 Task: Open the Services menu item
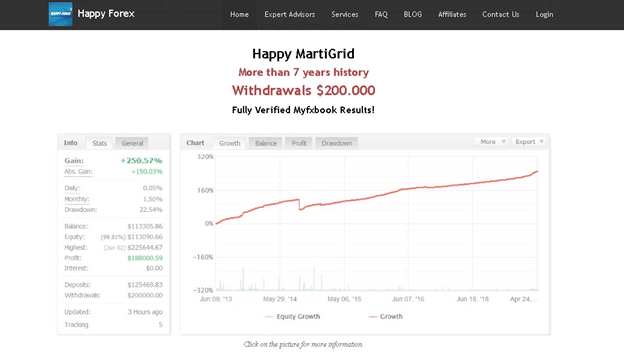(345, 14)
